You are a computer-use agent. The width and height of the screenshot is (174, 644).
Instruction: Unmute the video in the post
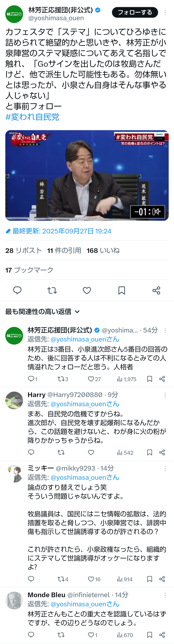(157, 212)
